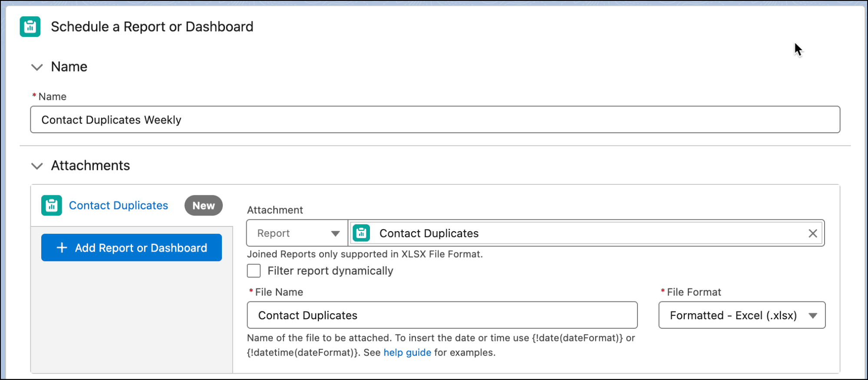Click the Name section heading text
Viewport: 868px width, 380px height.
(x=69, y=67)
